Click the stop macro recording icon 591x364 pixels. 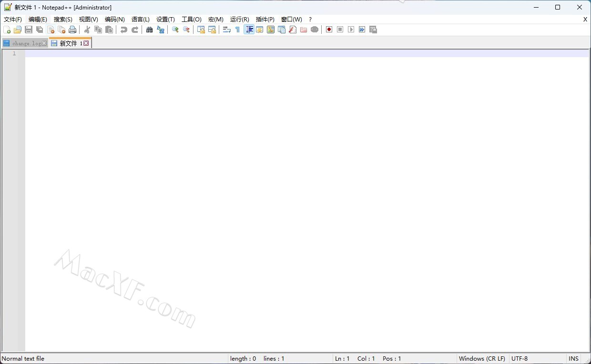click(340, 30)
